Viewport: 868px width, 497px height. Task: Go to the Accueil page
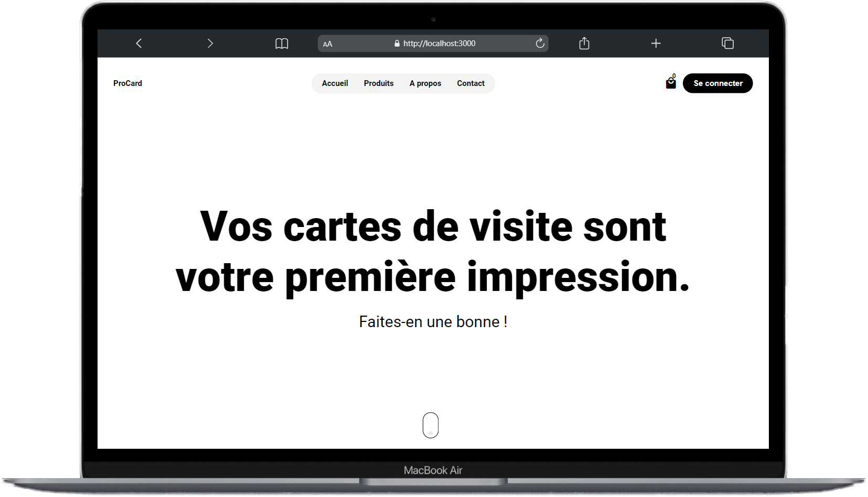[x=335, y=83]
